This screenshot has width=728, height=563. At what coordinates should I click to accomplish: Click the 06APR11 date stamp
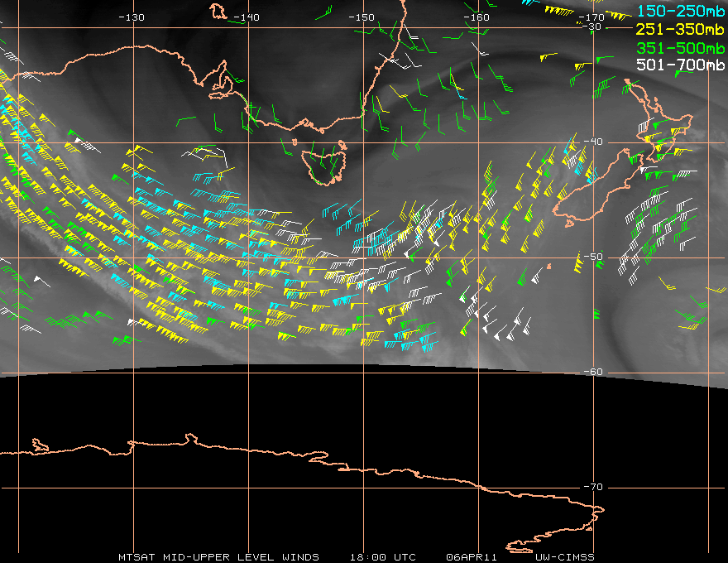click(472, 557)
